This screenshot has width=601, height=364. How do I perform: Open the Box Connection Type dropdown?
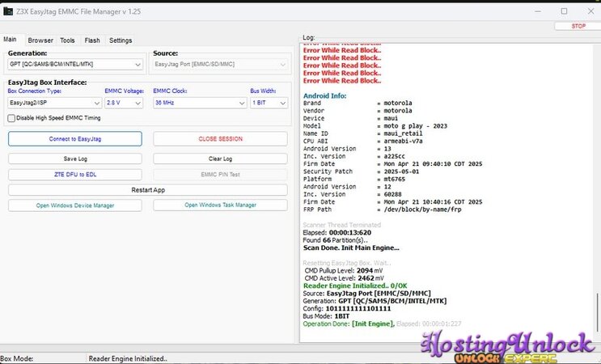coord(54,104)
